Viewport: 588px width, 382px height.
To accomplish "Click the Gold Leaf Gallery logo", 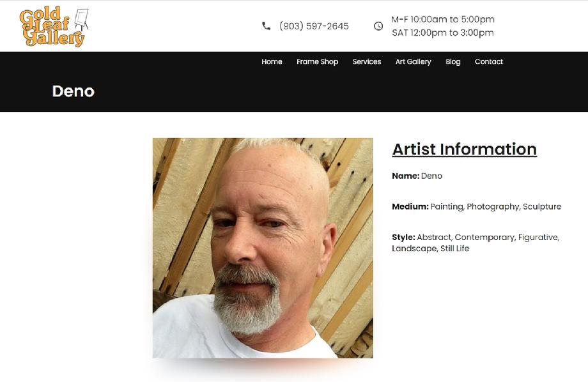I will click(x=54, y=27).
